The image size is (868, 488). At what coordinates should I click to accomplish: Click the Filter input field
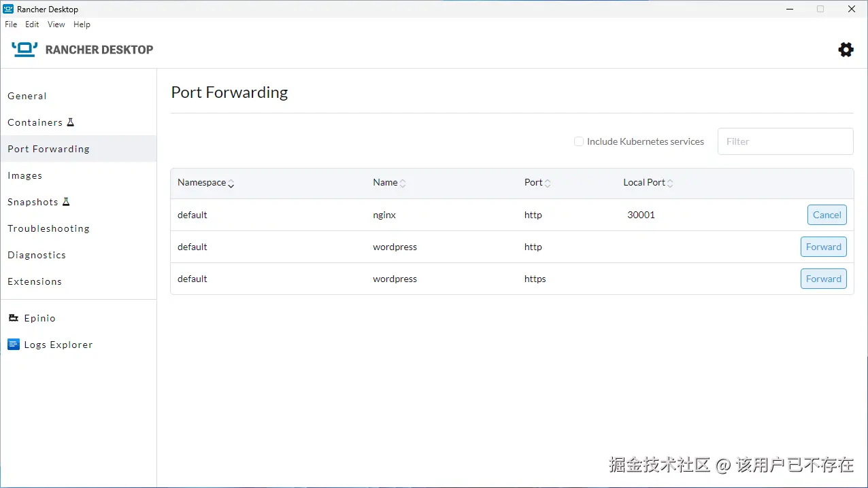tap(786, 141)
